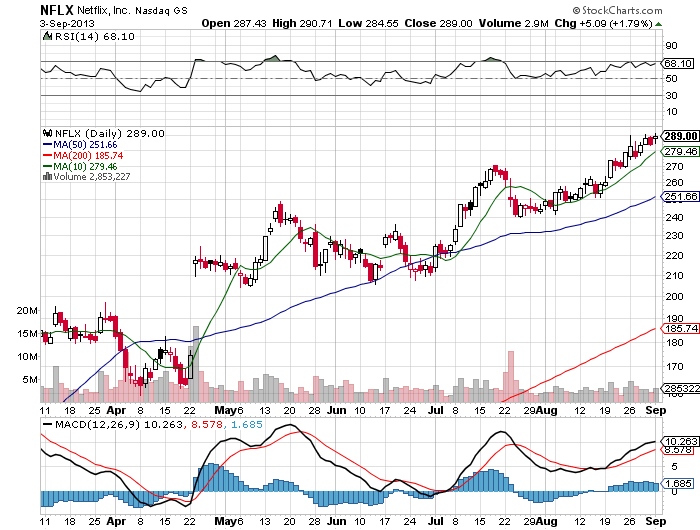
Task: Select the blue MA(50) line swatch
Action: tap(47, 145)
